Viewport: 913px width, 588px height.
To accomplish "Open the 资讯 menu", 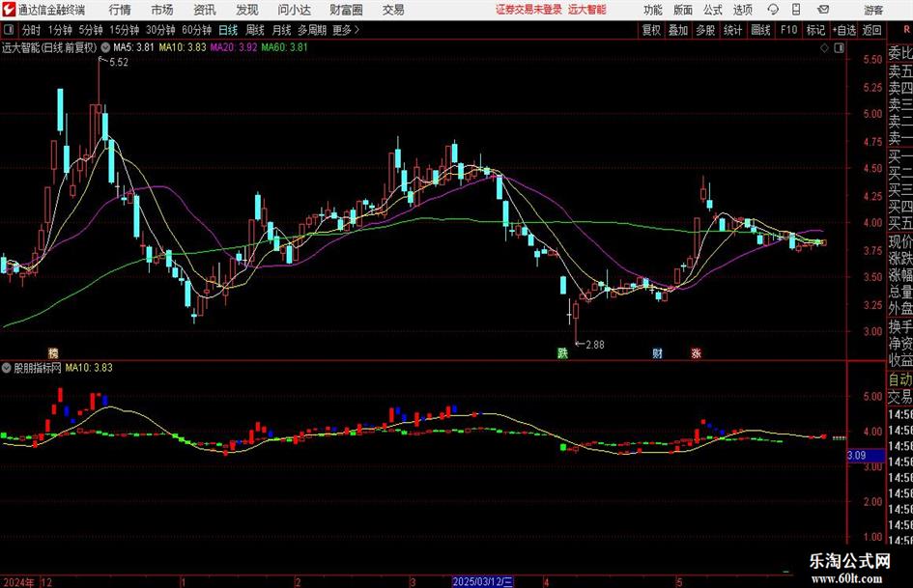I will tap(205, 10).
